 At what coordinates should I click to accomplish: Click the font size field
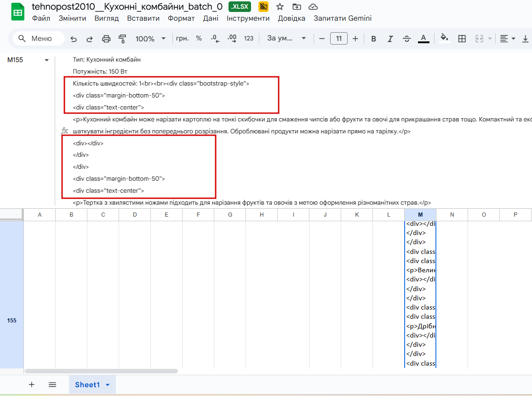(338, 39)
